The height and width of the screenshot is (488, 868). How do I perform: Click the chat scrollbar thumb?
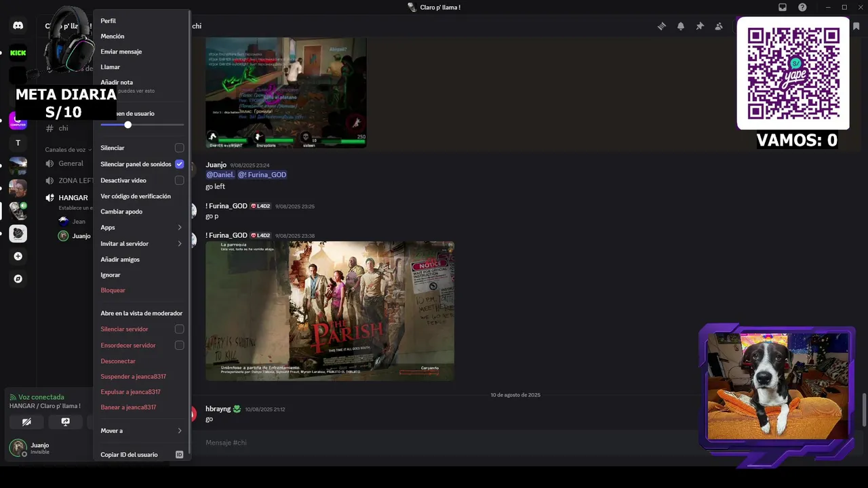tap(863, 409)
